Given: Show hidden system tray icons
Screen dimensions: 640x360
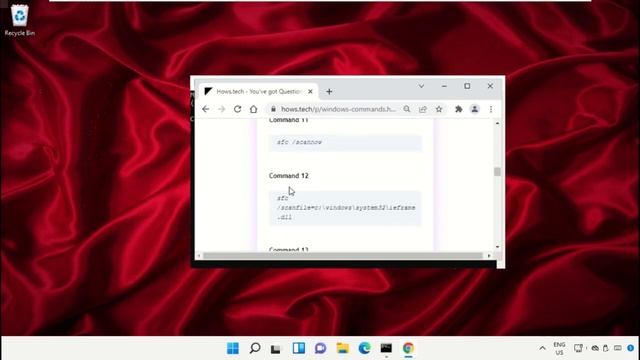Looking at the screenshot, I should tap(542, 348).
